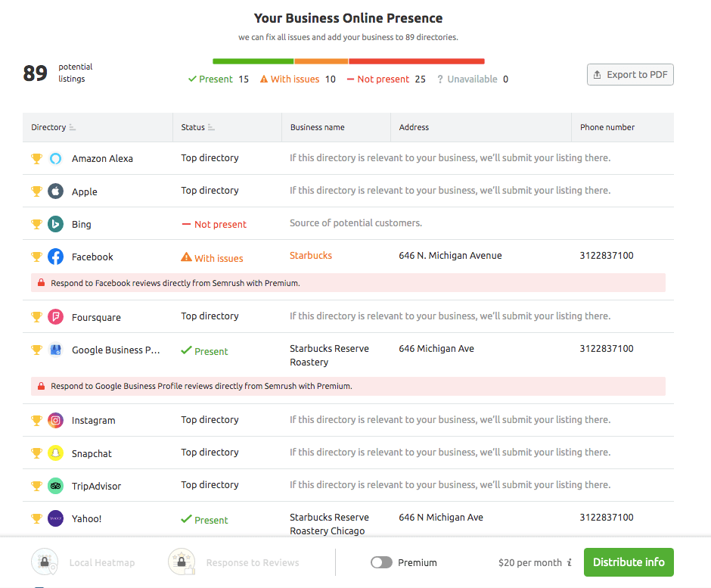Click the trophy icon in the Apple row
Screen dimensions: 711x588
pyautogui.click(x=36, y=191)
